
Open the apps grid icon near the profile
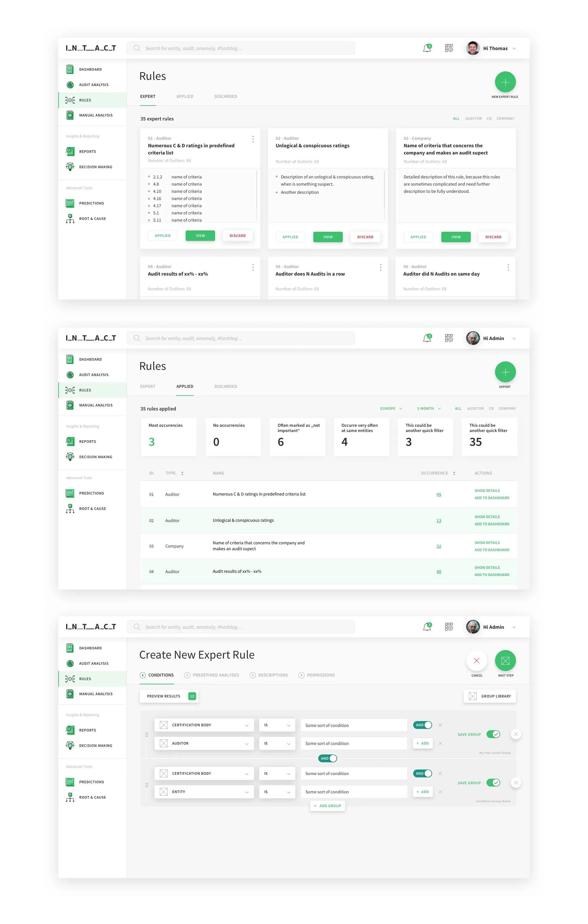[449, 48]
